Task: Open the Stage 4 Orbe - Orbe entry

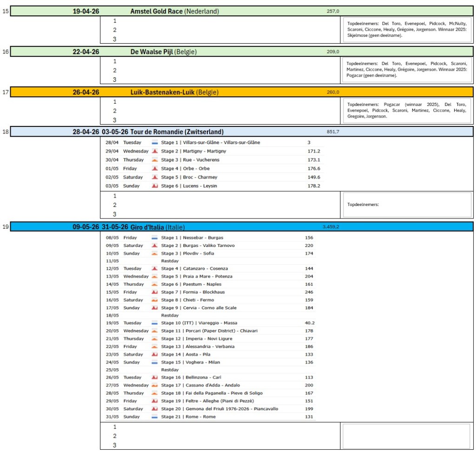Action: (185, 169)
